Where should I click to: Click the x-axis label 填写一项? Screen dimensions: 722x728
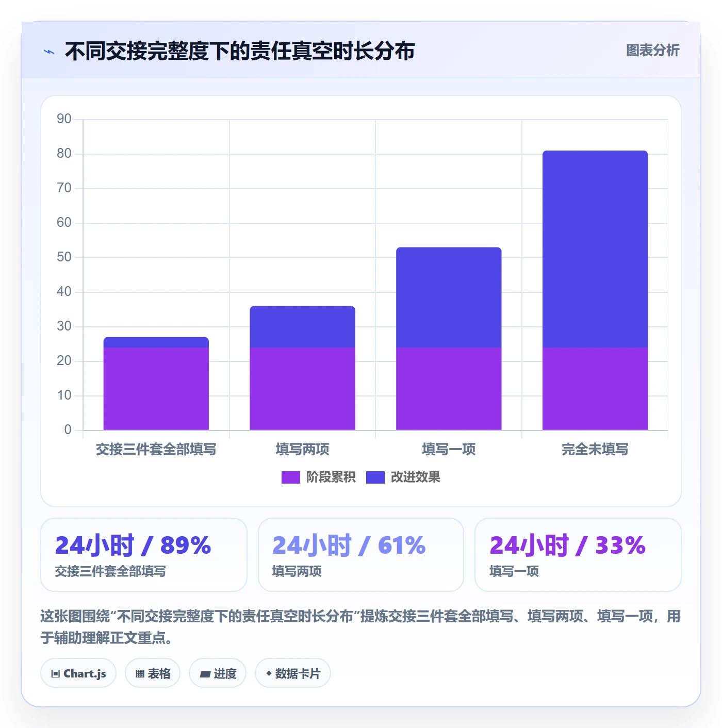449,449
